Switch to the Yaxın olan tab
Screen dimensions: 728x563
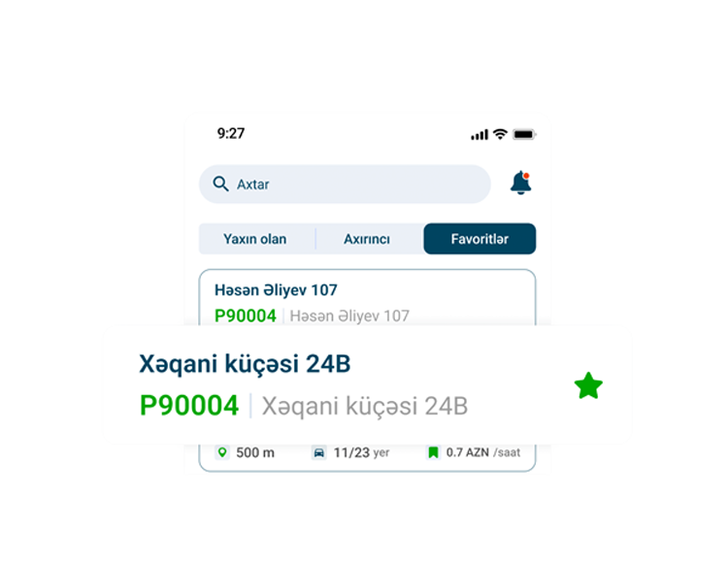point(255,239)
